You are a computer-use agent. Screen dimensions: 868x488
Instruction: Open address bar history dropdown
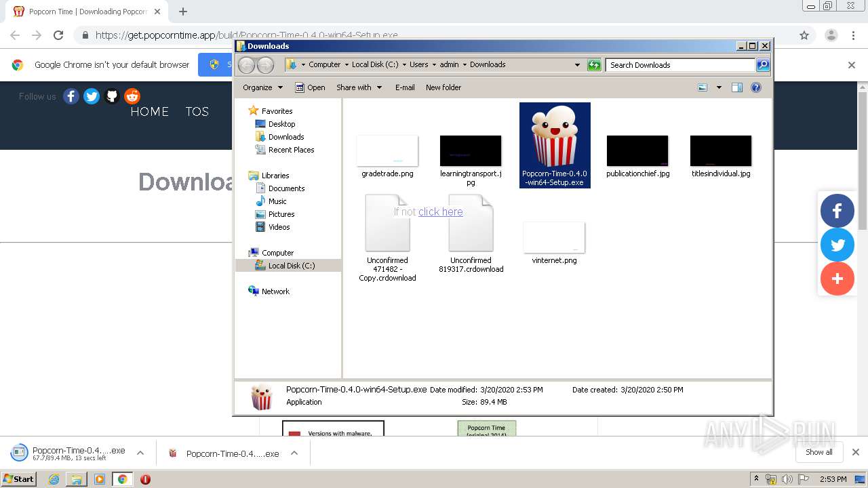577,65
